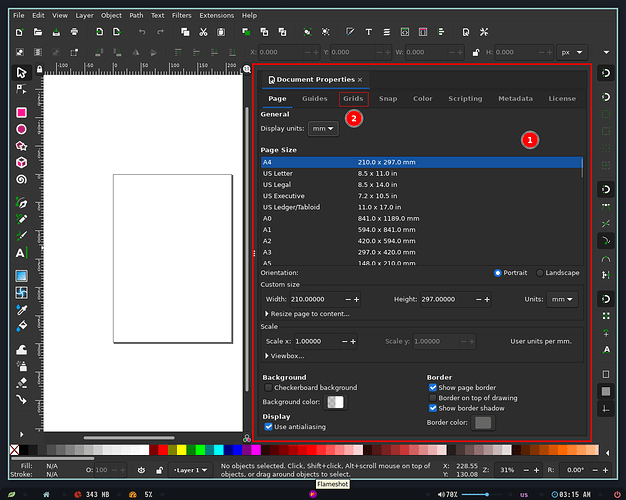Viewport: 626px width, 500px height.
Task: Open tool controls overflow arrow
Action: (606, 52)
